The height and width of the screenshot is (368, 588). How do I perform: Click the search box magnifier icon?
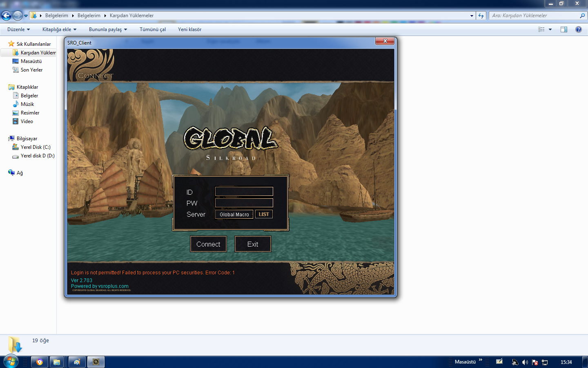582,16
